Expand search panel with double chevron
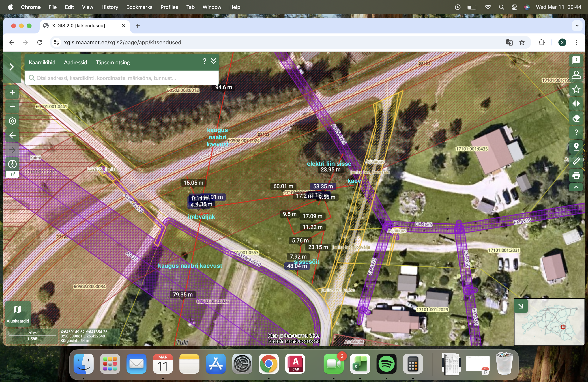Screen dimensions: 588x382 213,61
